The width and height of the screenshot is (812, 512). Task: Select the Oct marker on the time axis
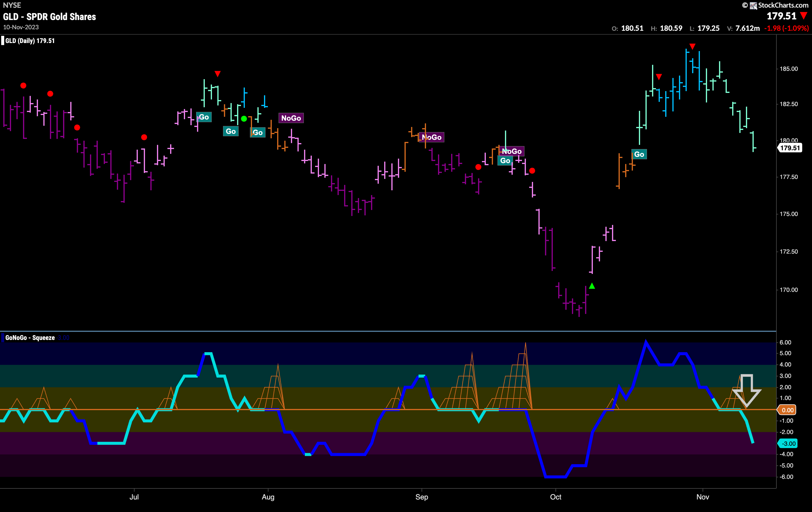pos(556,497)
